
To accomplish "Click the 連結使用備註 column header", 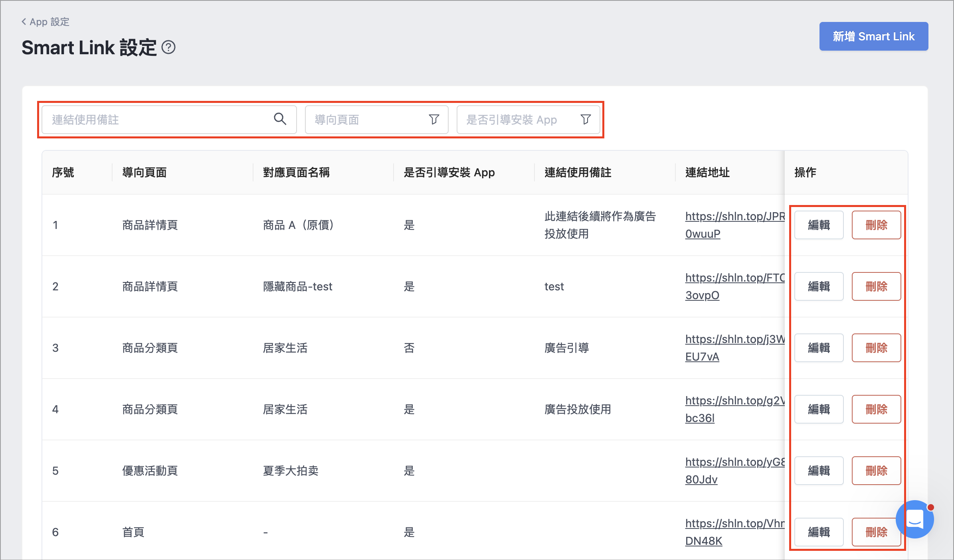I will [578, 172].
